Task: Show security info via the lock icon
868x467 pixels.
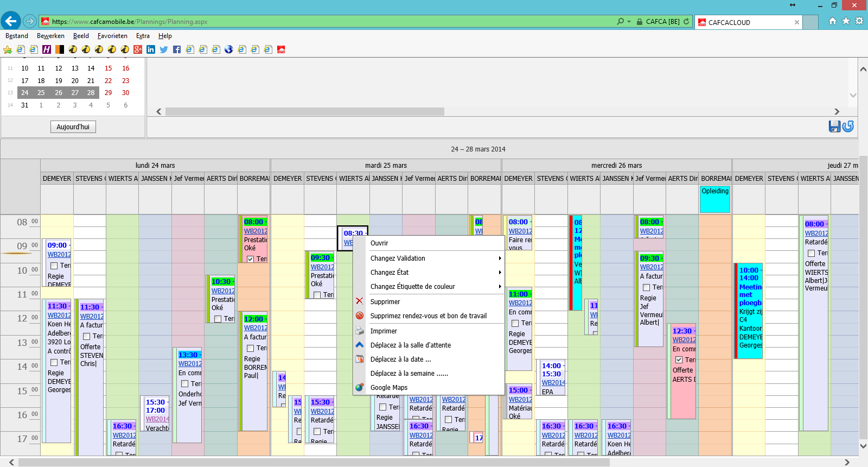Action: click(x=640, y=22)
